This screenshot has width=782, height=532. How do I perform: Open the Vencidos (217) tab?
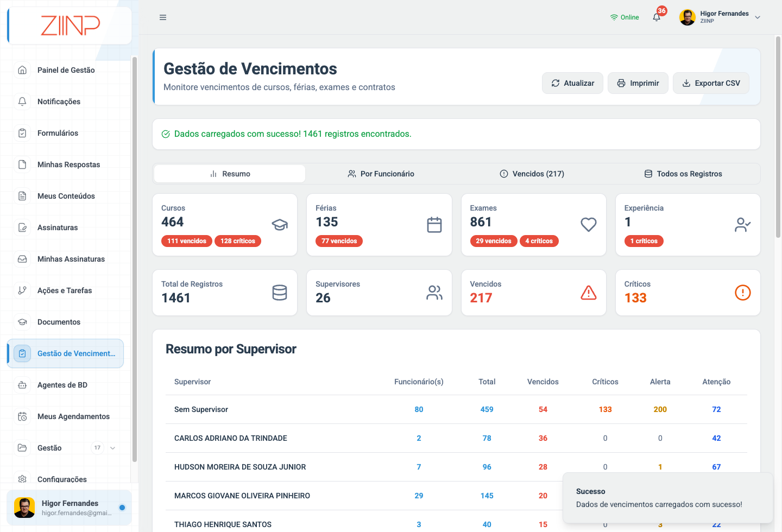pyautogui.click(x=532, y=174)
